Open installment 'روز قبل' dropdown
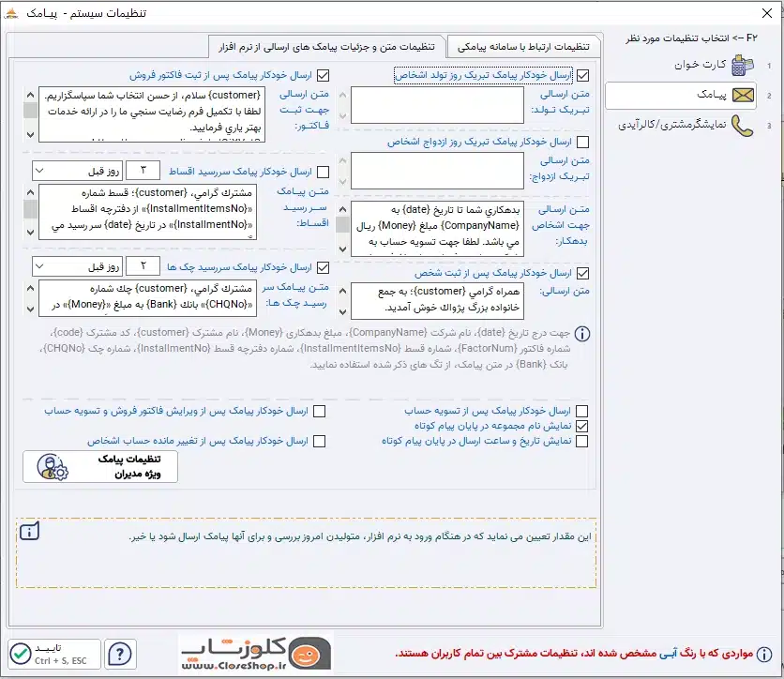This screenshot has height=679, width=784. coord(77,171)
